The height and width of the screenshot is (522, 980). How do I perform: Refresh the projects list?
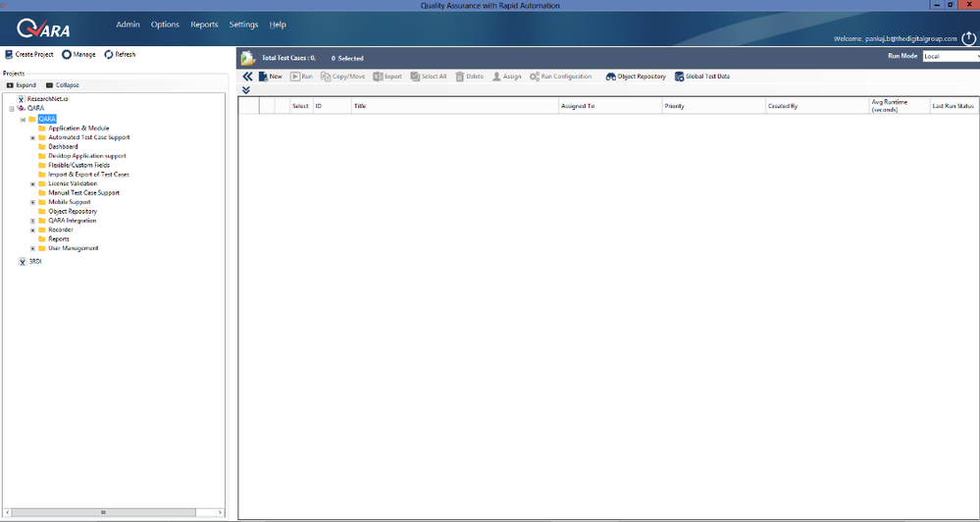click(120, 54)
